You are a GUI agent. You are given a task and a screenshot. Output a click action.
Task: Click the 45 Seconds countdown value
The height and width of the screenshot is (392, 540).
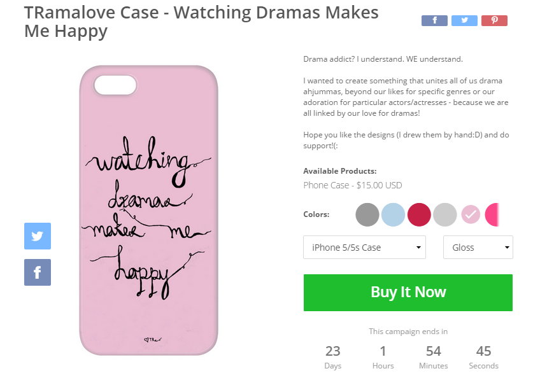point(483,351)
